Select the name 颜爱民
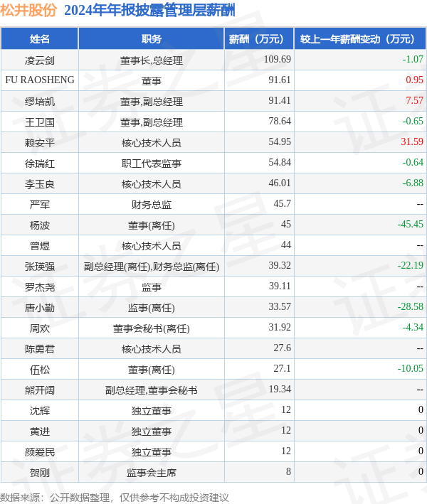The height and width of the screenshot is (504, 427). (40, 452)
